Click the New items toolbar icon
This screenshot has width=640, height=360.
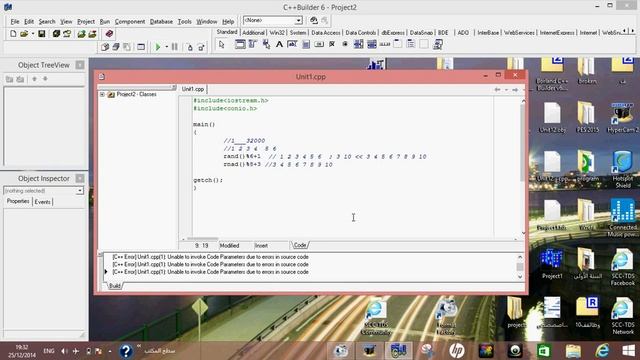click(x=13, y=34)
